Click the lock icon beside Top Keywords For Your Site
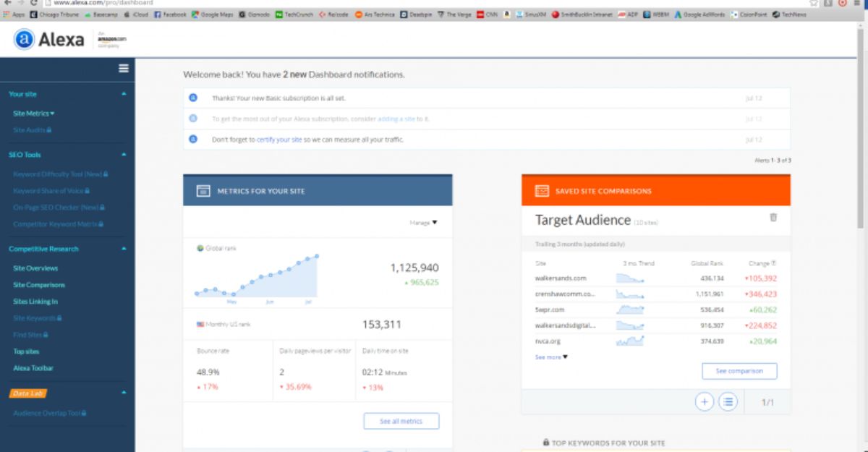This screenshot has width=868, height=452. tap(546, 443)
